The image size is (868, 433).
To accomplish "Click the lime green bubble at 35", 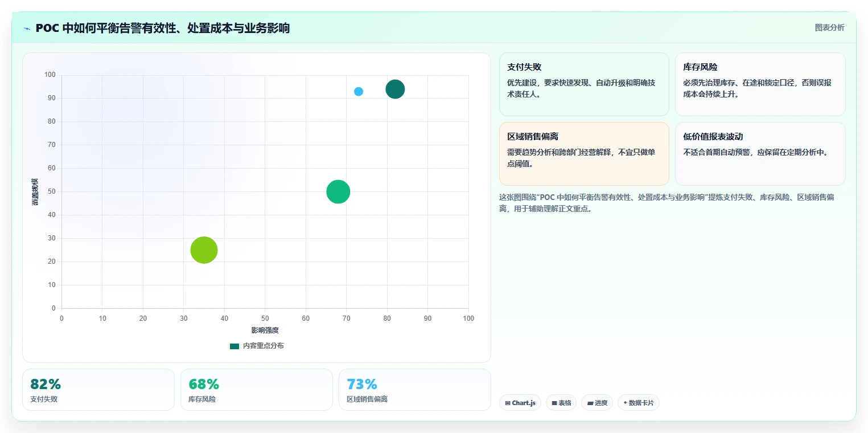I will [204, 250].
